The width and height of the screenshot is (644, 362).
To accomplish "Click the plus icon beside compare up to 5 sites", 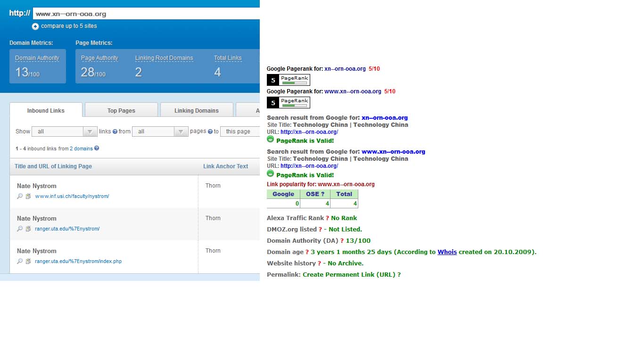I will click(x=35, y=26).
